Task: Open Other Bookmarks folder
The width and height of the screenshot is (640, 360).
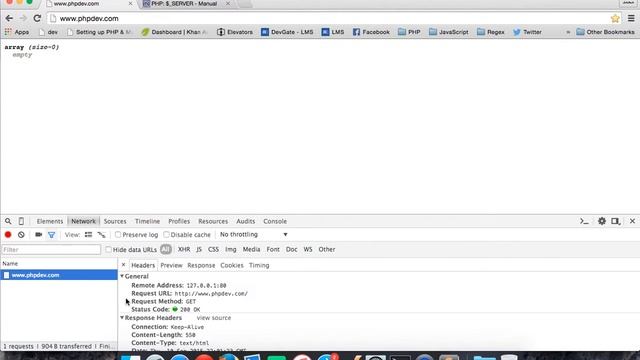Action: coord(605,32)
